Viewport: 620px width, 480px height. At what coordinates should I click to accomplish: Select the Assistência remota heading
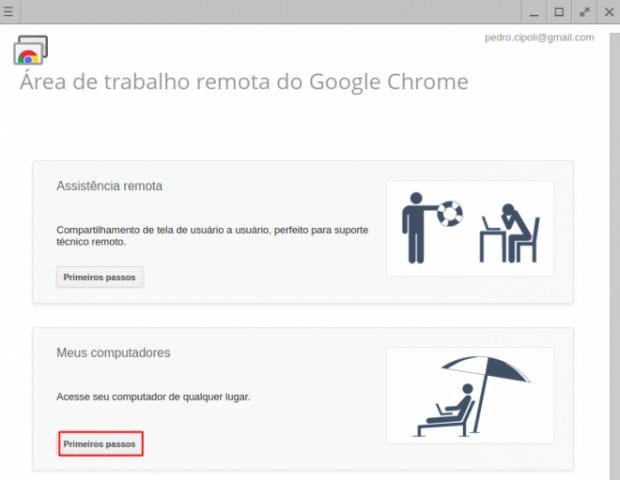pyautogui.click(x=109, y=186)
